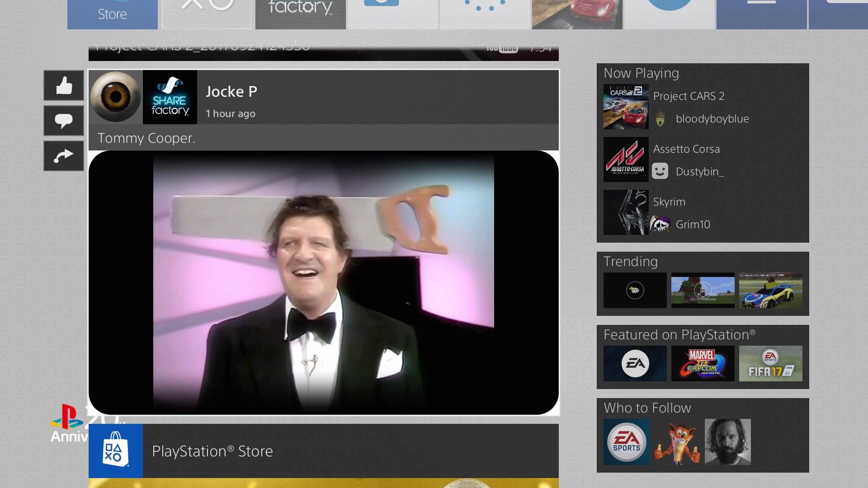
Task: Open the Who to Follow heading
Action: [x=647, y=408]
